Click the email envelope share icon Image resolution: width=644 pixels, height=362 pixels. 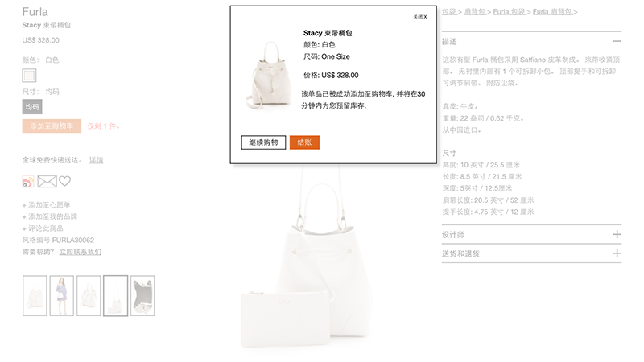(47, 182)
